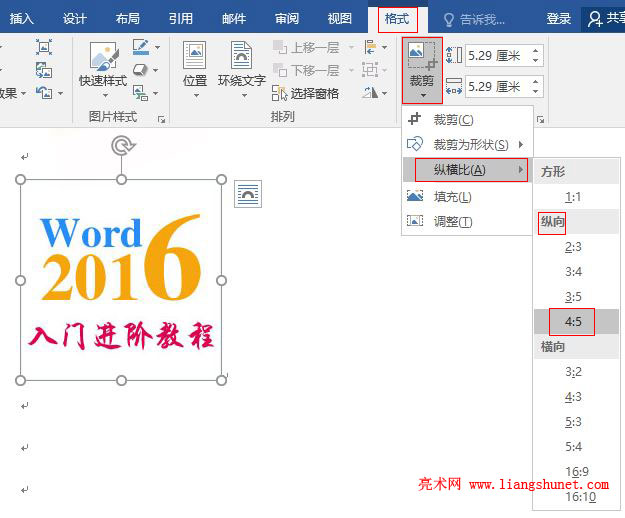Expand the 裁剪 dropdown arrow
625x518 pixels.
(423, 96)
